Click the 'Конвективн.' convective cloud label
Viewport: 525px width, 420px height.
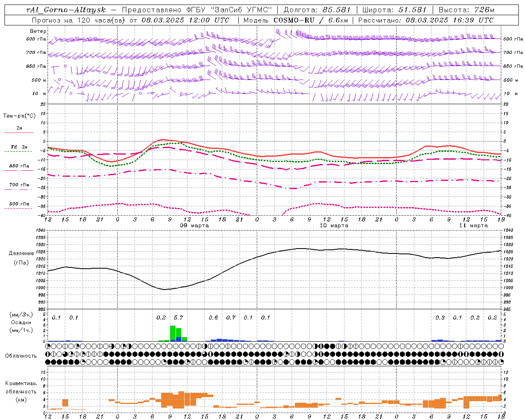pyautogui.click(x=21, y=383)
